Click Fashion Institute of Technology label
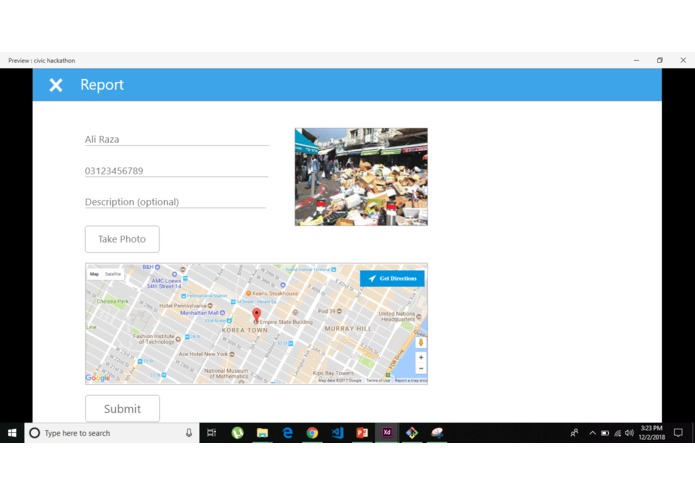The height and width of the screenshot is (494, 695). (x=156, y=339)
